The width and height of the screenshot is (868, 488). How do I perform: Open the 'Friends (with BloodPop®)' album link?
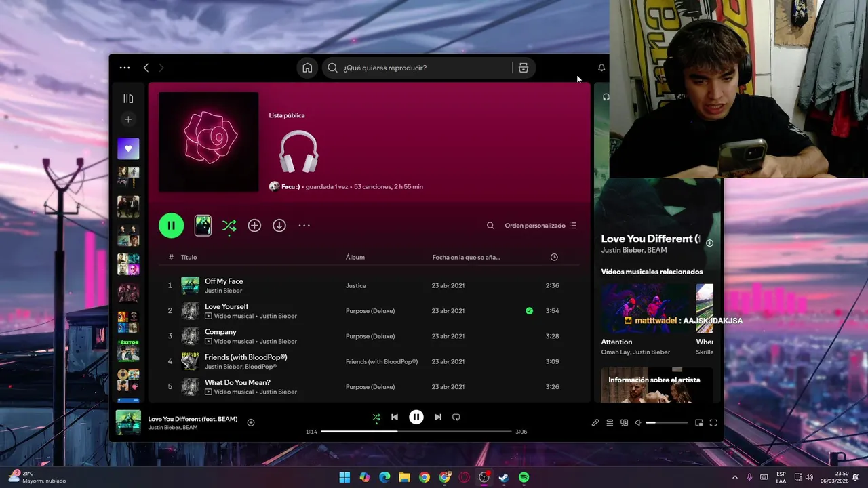coord(382,362)
